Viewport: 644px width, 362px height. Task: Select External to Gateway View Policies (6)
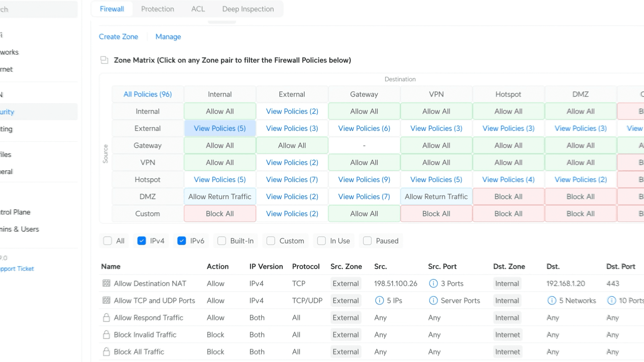[x=364, y=128]
